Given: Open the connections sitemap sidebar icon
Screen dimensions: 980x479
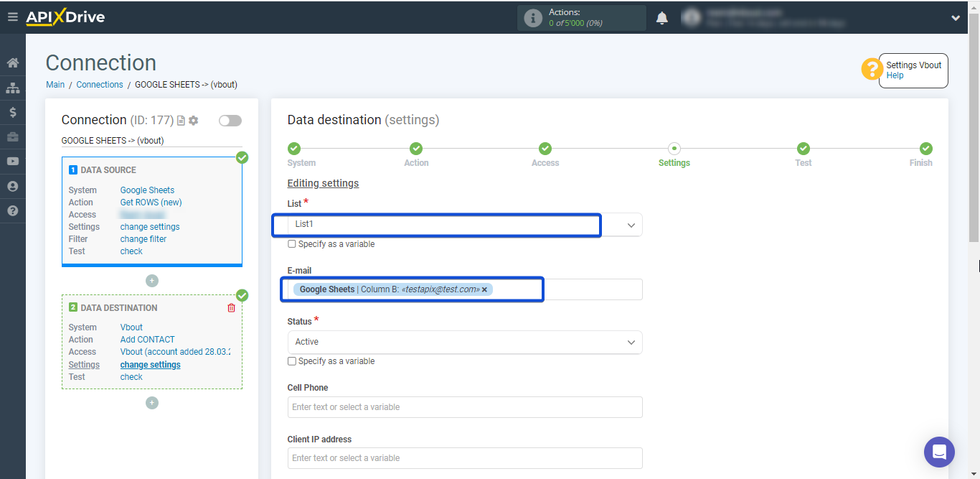Looking at the screenshot, I should tap(12, 88).
